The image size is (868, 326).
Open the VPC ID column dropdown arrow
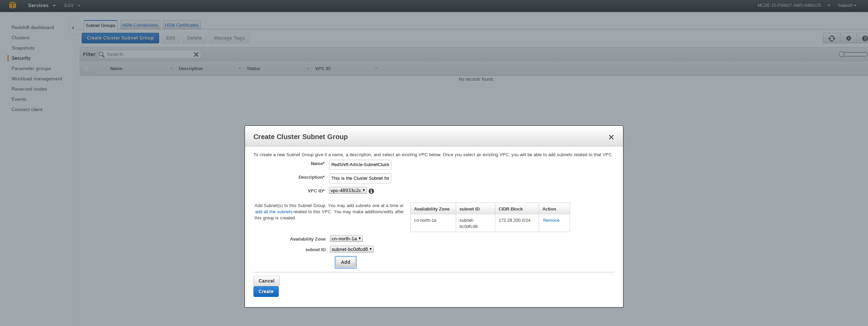pos(376,69)
